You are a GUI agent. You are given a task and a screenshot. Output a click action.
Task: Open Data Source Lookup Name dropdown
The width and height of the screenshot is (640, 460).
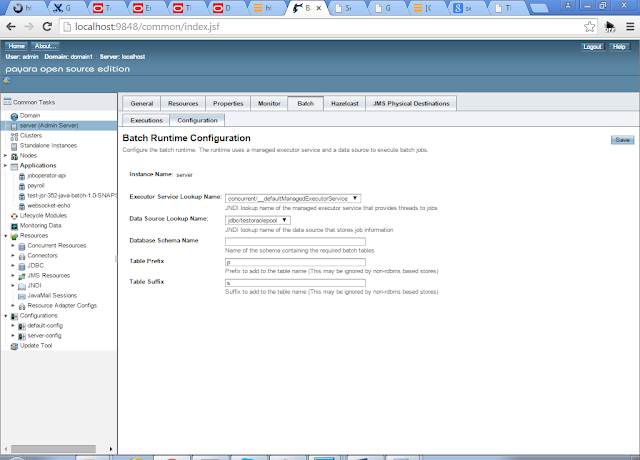258,220
